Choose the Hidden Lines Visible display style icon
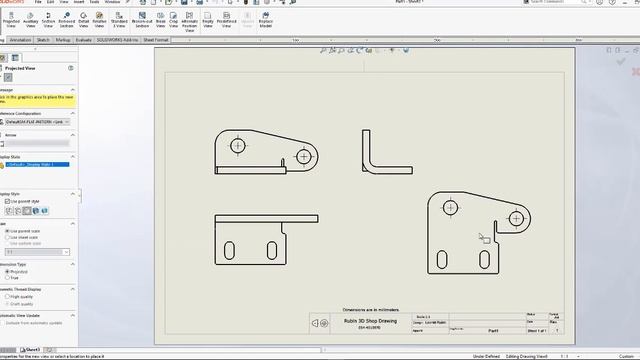 click(x=18, y=211)
